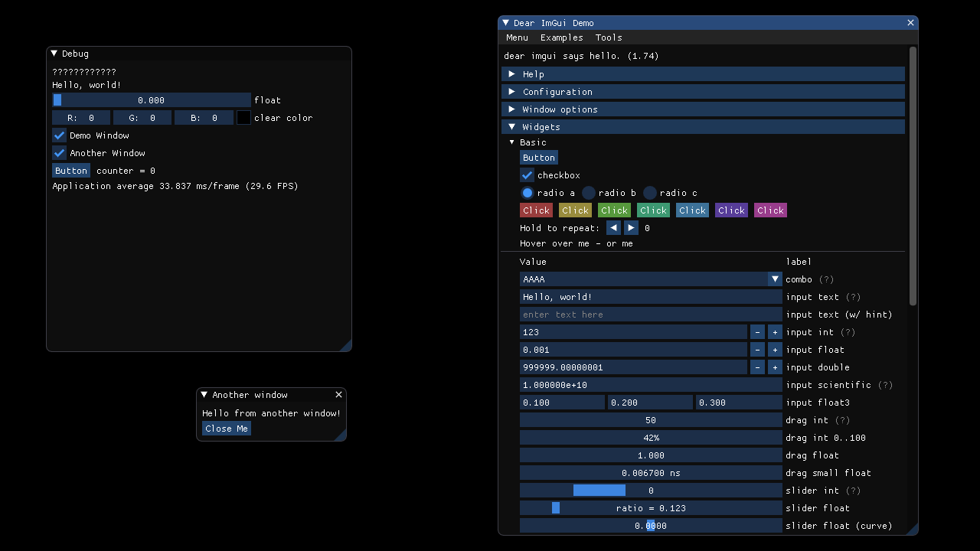Click the input text help marker (?)
The image size is (980, 551).
pyautogui.click(x=853, y=297)
